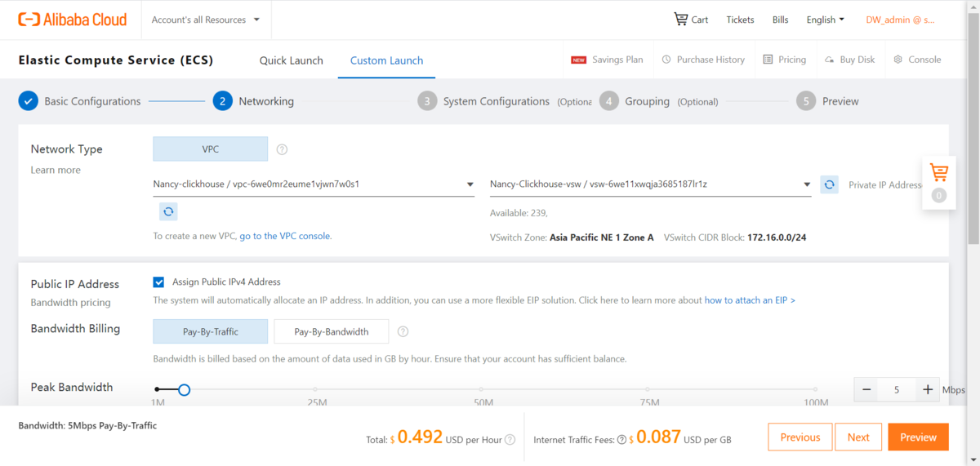Select step 3 System Configurations
This screenshot has height=466, width=980.
pyautogui.click(x=483, y=101)
